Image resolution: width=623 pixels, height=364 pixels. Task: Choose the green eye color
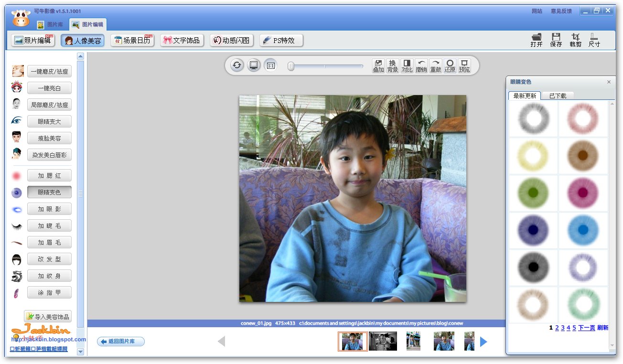[x=534, y=193]
